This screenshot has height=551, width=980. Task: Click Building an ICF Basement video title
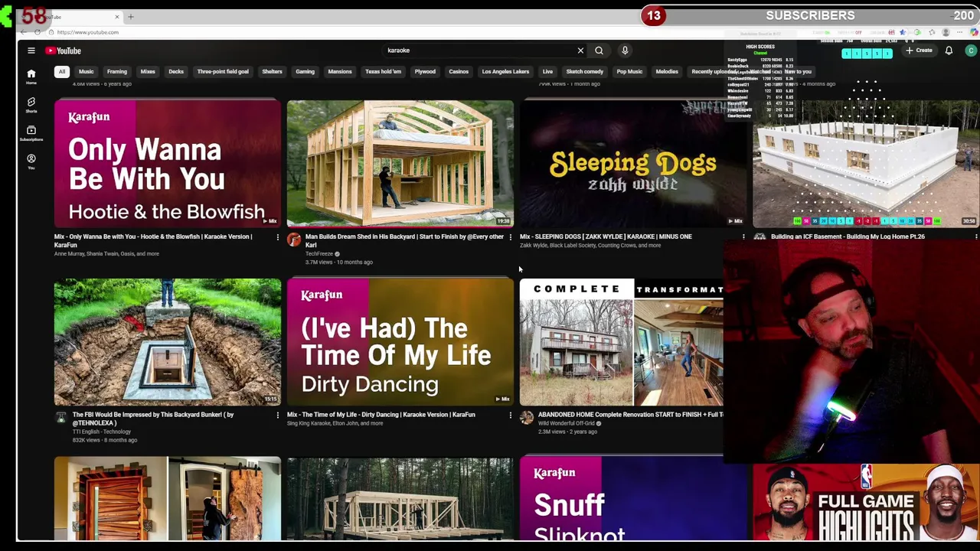click(x=848, y=236)
